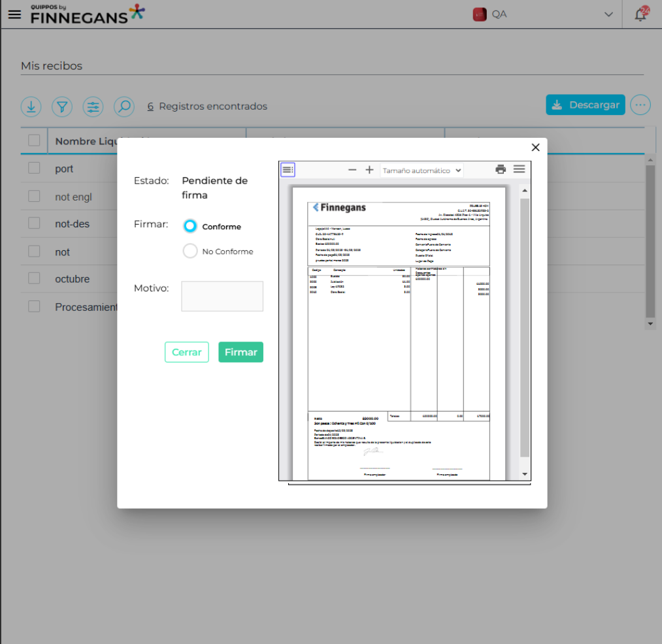Open the notifications bell
662x644 pixels.
(x=641, y=14)
